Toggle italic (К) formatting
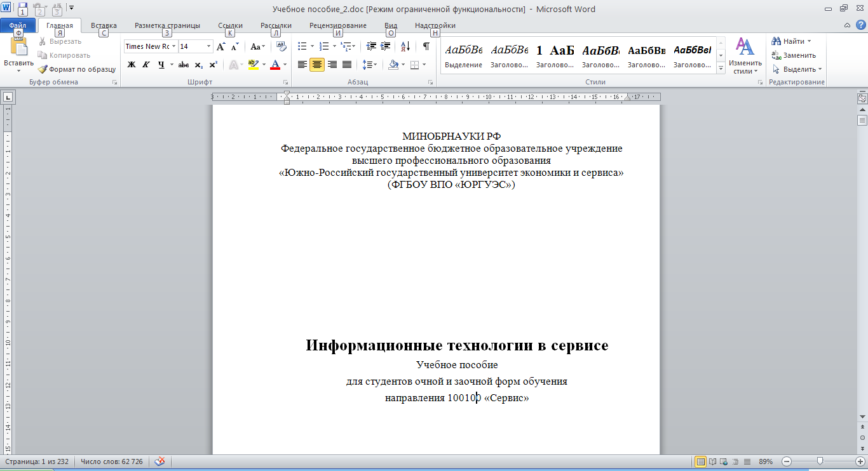This screenshot has height=471, width=868. point(146,65)
